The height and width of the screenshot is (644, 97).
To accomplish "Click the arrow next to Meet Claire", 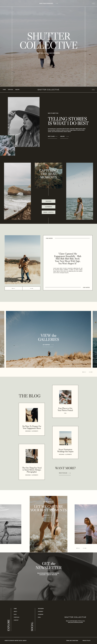I will point(56,137).
